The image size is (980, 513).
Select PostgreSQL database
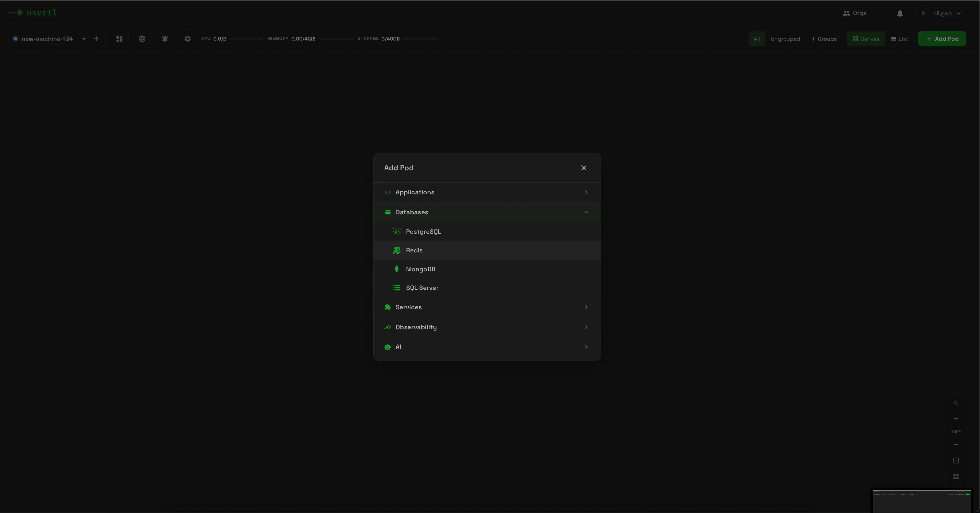(487, 231)
